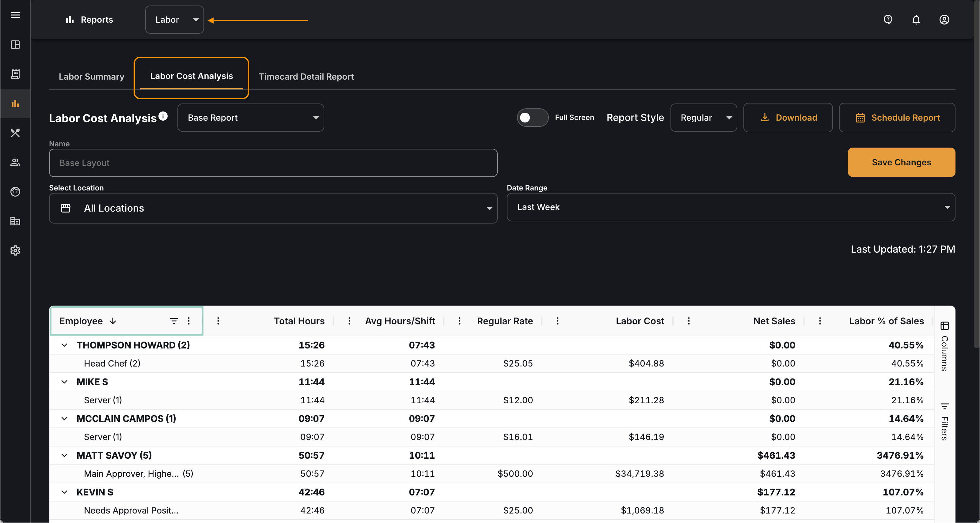Switch to the Timecard Detail Report tab
Screen dimensions: 980x523
click(x=306, y=76)
